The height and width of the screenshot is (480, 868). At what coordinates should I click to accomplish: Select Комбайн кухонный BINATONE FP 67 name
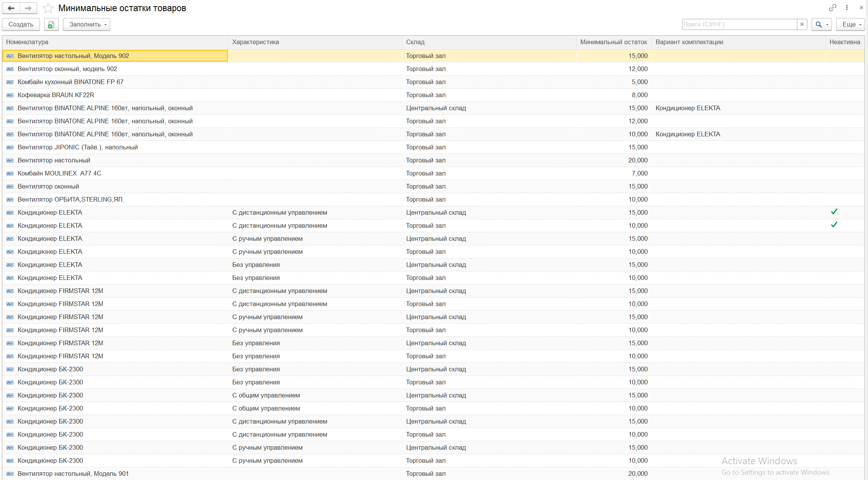(71, 82)
